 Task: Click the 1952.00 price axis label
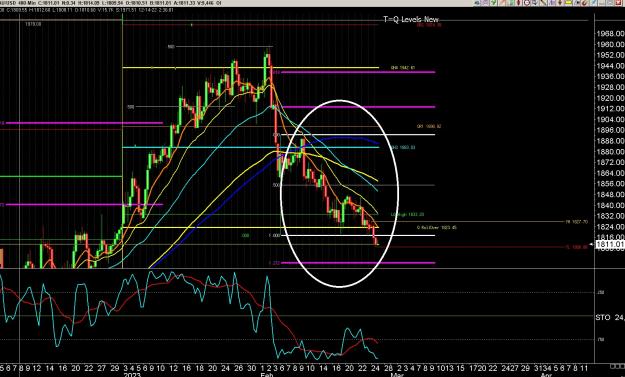(611, 55)
